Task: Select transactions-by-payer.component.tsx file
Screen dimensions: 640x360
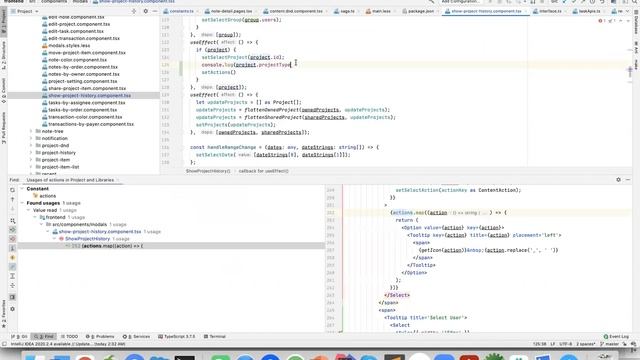Action: tap(91, 124)
